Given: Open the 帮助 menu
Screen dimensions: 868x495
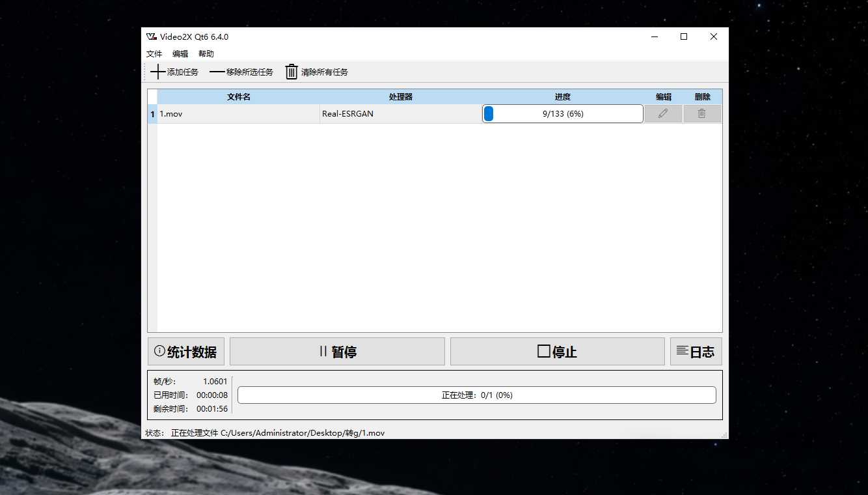Looking at the screenshot, I should click(206, 54).
